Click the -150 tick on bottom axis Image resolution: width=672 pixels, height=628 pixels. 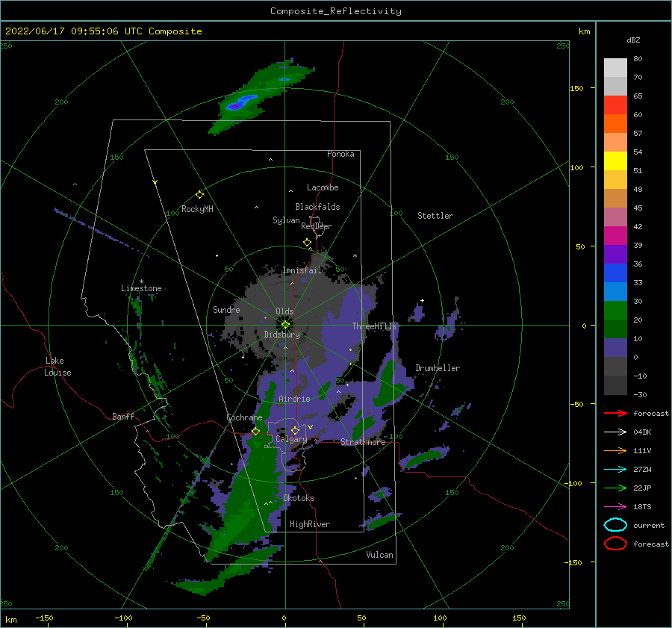44,618
